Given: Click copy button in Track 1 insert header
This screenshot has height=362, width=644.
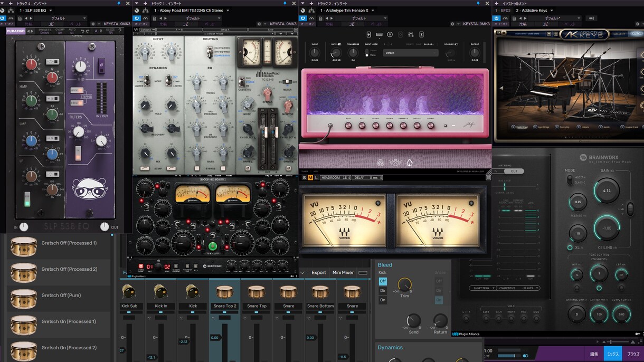Looking at the screenshot, I should pos(187,24).
